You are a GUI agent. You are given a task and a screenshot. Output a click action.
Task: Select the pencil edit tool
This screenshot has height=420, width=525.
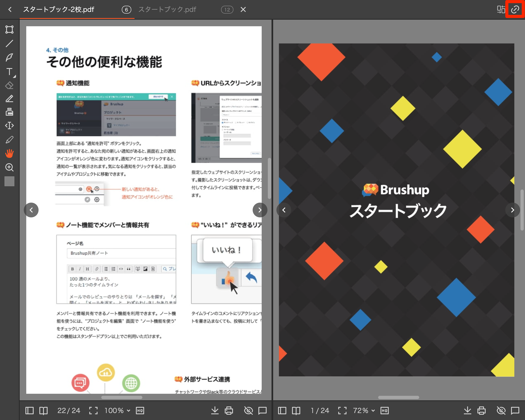(9, 99)
